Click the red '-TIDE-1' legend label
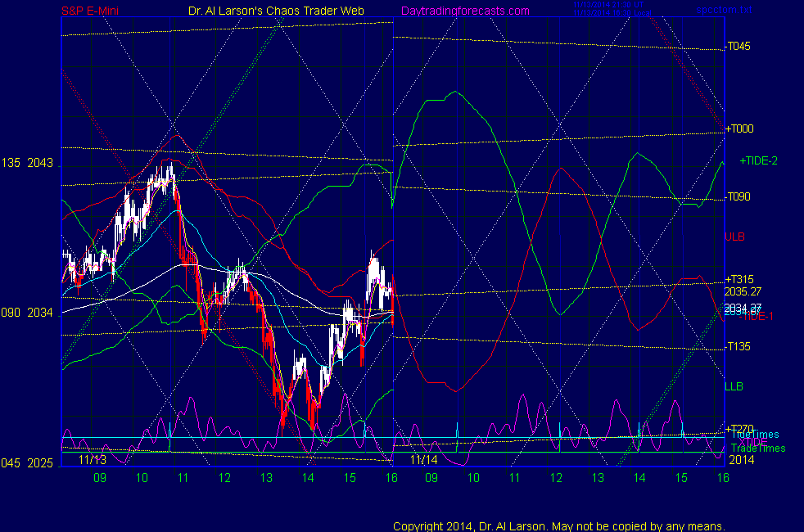Image resolution: width=804 pixels, height=532 pixels. (756, 316)
